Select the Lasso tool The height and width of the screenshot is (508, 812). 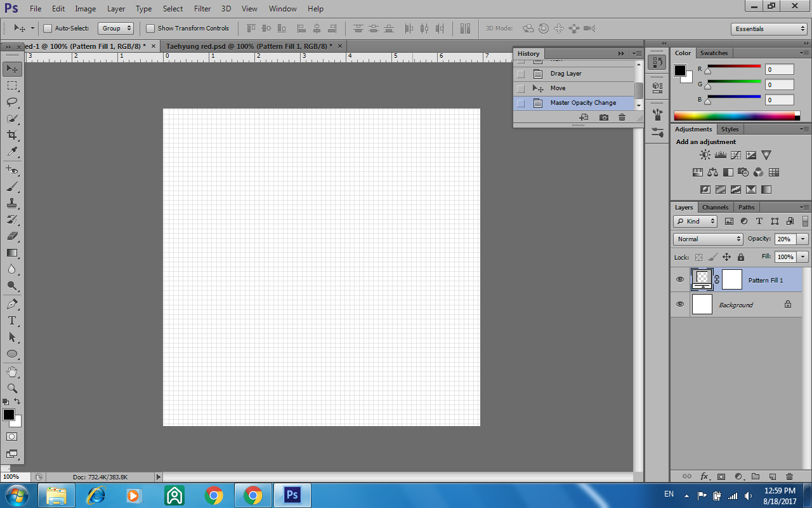12,102
